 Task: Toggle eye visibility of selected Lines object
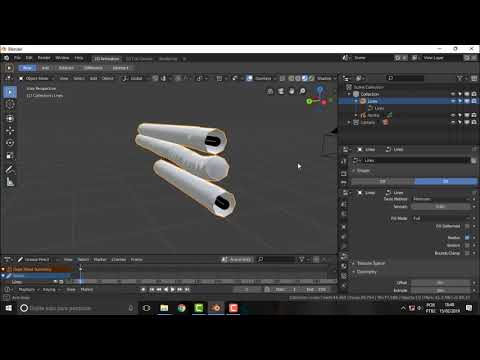pyautogui.click(x=453, y=101)
